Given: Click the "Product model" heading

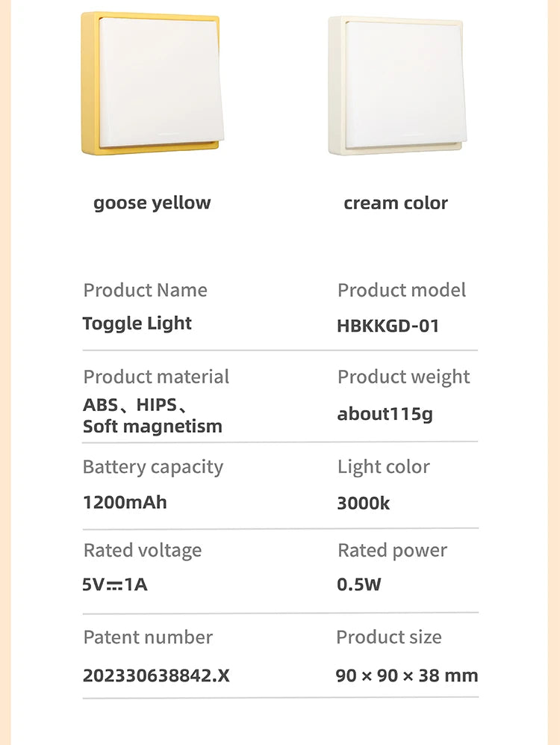Looking at the screenshot, I should pyautogui.click(x=402, y=290).
